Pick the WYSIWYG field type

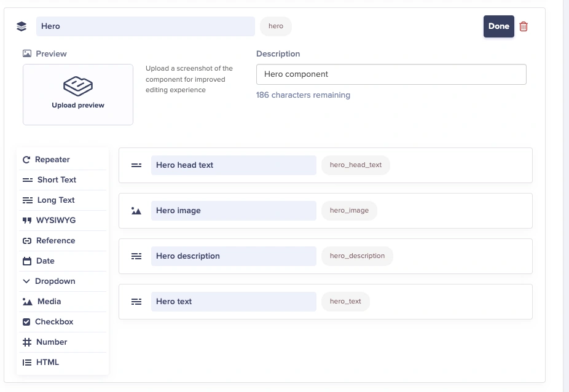coord(55,221)
